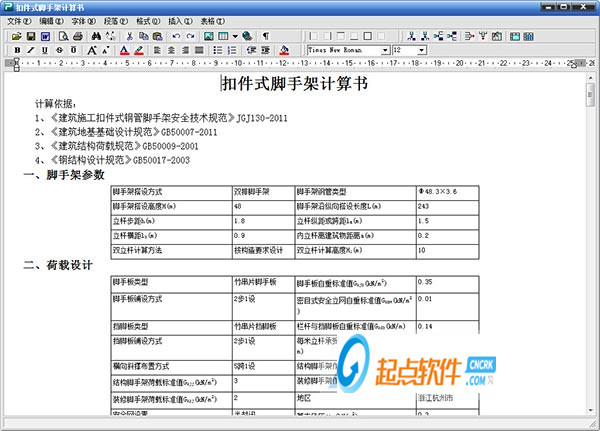Click the vertical scrollbar thumb

click(x=590, y=94)
